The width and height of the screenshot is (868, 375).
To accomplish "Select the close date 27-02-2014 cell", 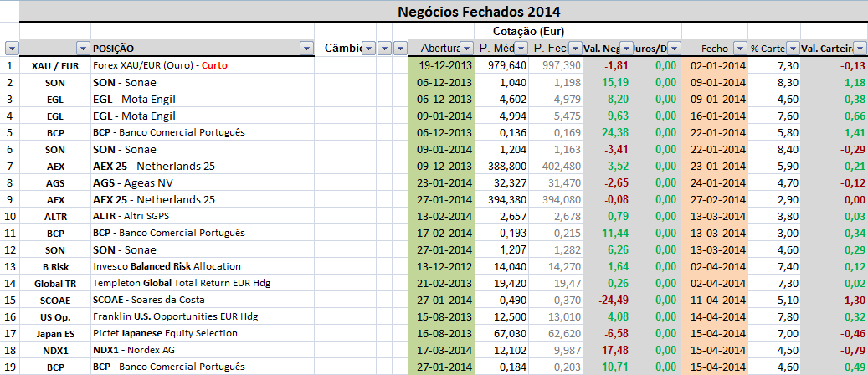I will click(715, 199).
